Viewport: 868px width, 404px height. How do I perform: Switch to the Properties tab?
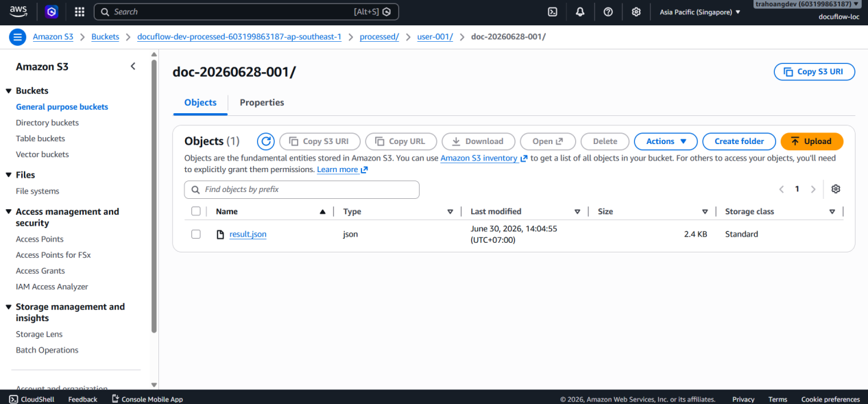262,102
